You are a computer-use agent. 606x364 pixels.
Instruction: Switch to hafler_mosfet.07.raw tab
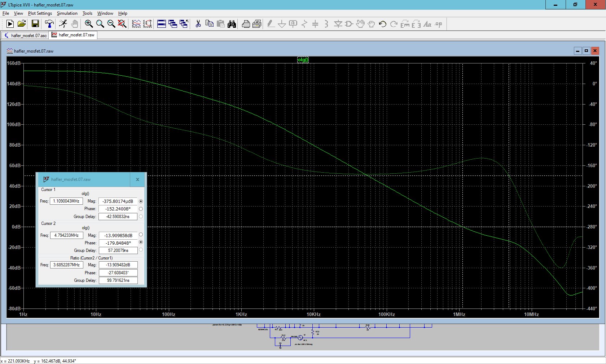pyautogui.click(x=73, y=35)
